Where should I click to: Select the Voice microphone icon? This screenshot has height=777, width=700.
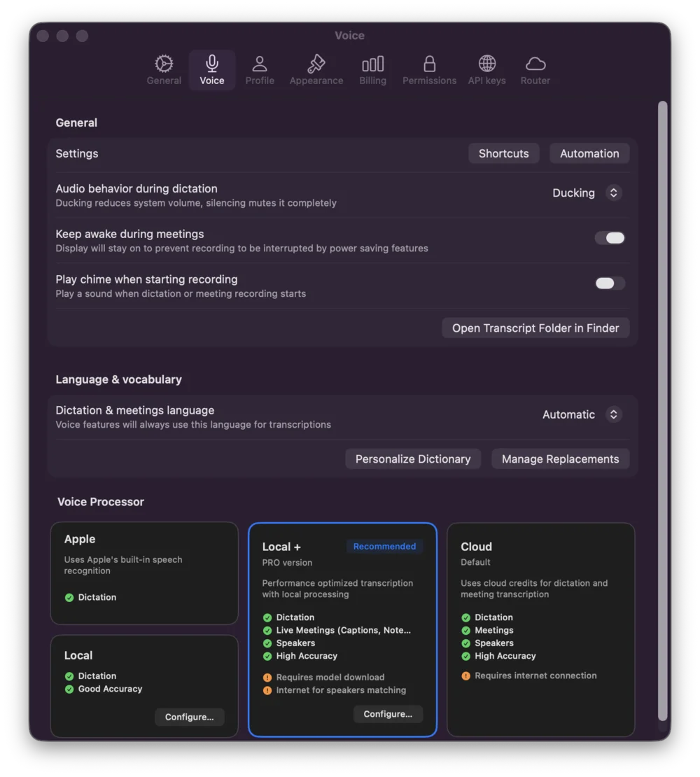pyautogui.click(x=211, y=63)
